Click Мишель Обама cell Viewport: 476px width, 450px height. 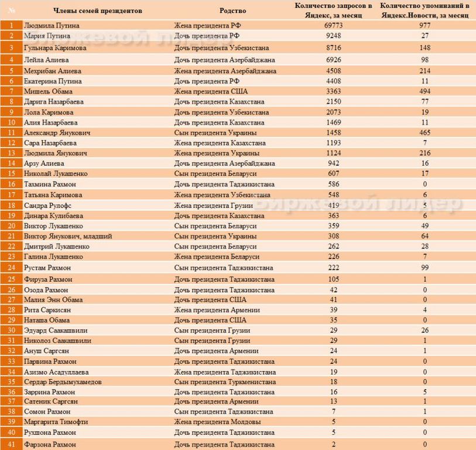(x=48, y=91)
